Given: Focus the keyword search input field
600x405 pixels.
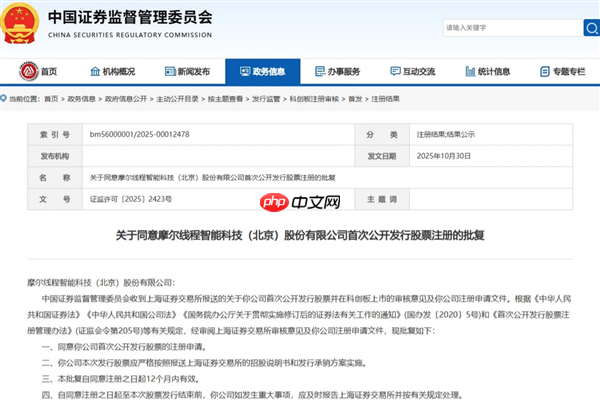Looking at the screenshot, I should coord(513,28).
